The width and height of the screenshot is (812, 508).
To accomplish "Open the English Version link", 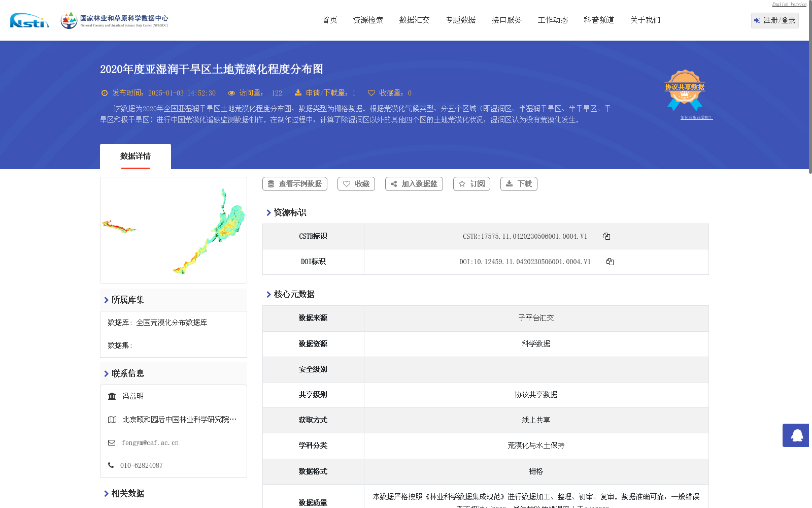I will (x=789, y=4).
